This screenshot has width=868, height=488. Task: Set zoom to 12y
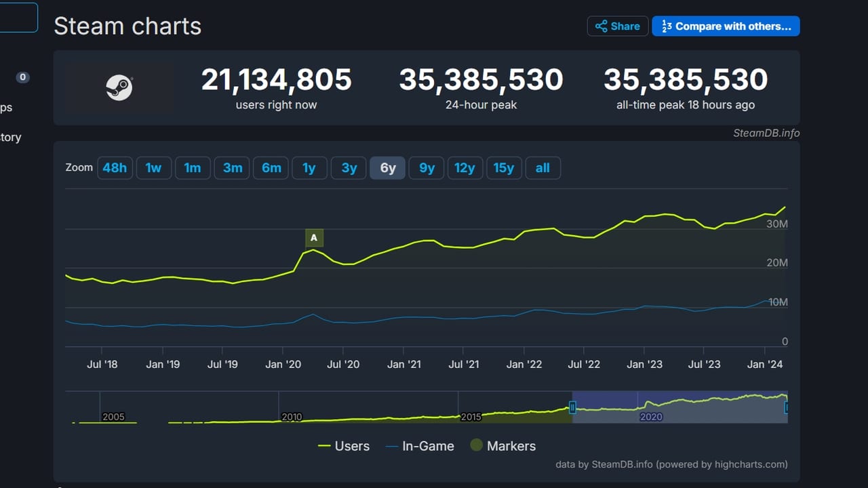click(x=465, y=168)
